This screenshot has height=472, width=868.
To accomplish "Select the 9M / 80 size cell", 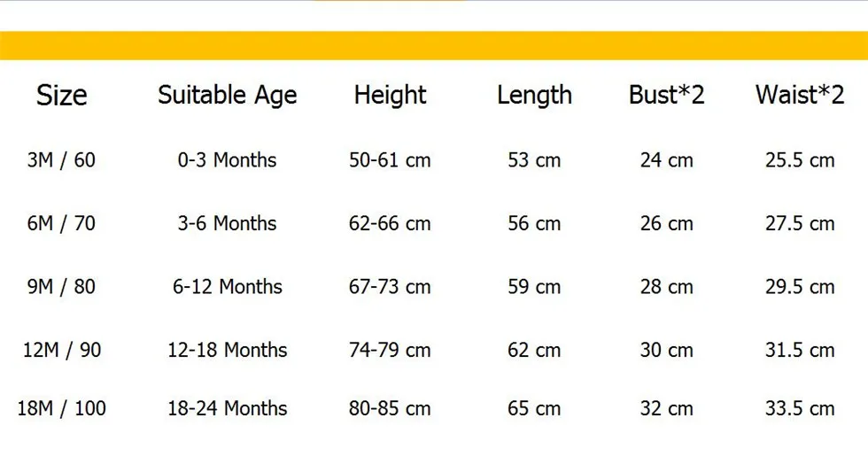I will 61,287.
